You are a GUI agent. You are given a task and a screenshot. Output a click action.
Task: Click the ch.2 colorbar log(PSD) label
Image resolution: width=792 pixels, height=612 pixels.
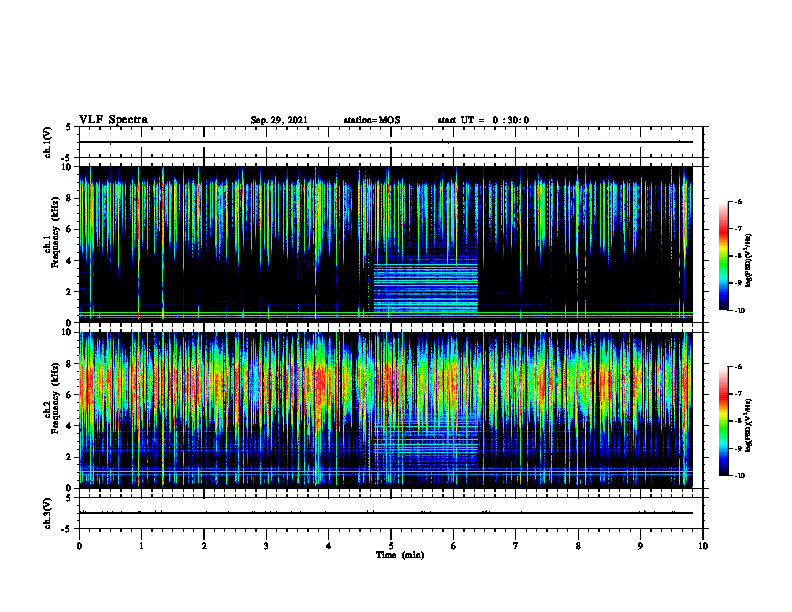click(x=749, y=425)
